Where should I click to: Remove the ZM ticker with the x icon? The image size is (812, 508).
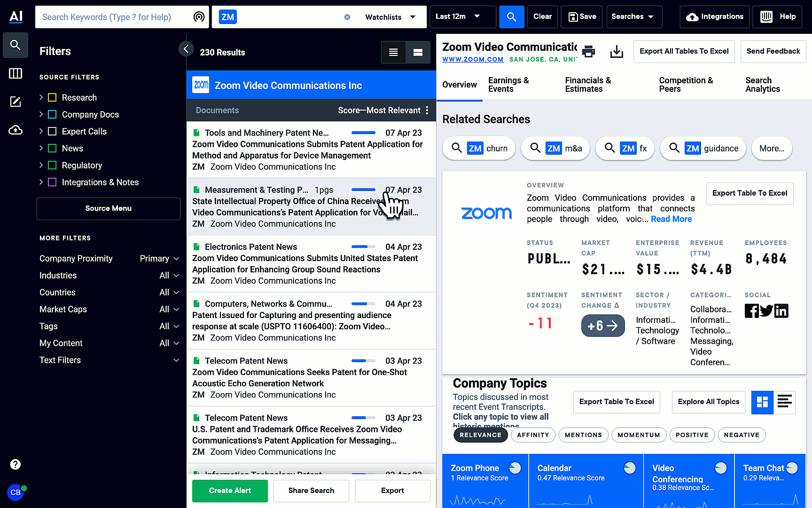pos(347,17)
